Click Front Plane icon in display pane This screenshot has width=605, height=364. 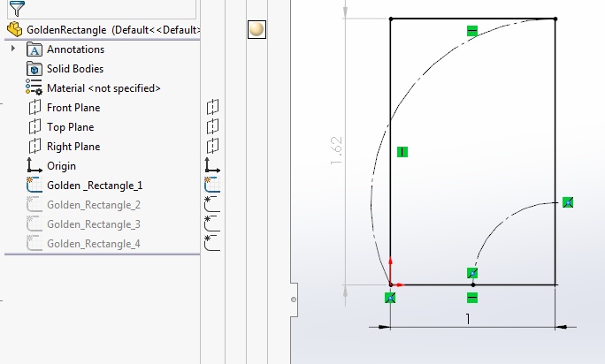[x=212, y=107]
